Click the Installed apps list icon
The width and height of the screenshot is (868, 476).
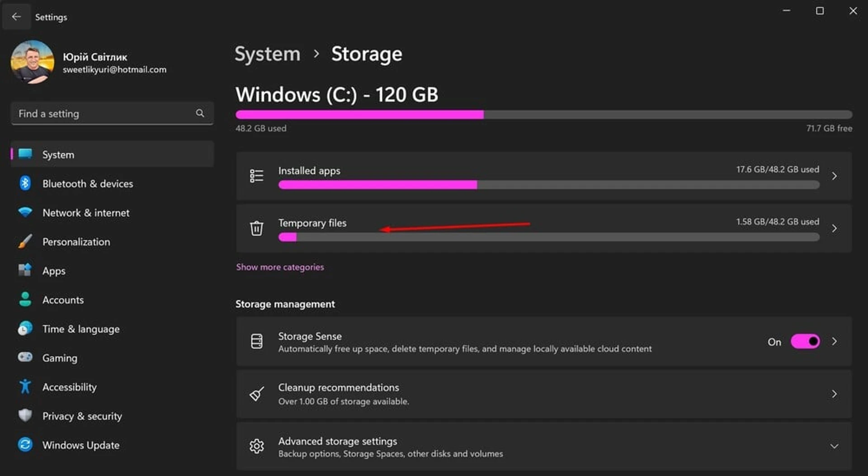256,176
